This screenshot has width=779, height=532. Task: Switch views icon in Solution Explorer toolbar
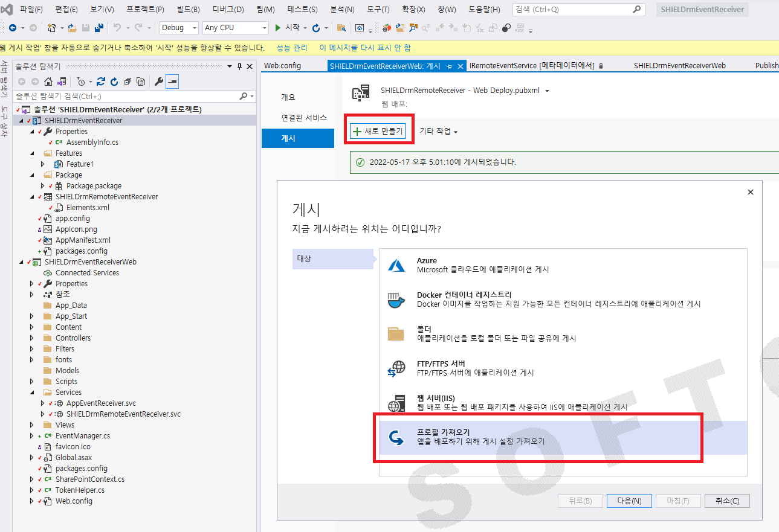62,82
